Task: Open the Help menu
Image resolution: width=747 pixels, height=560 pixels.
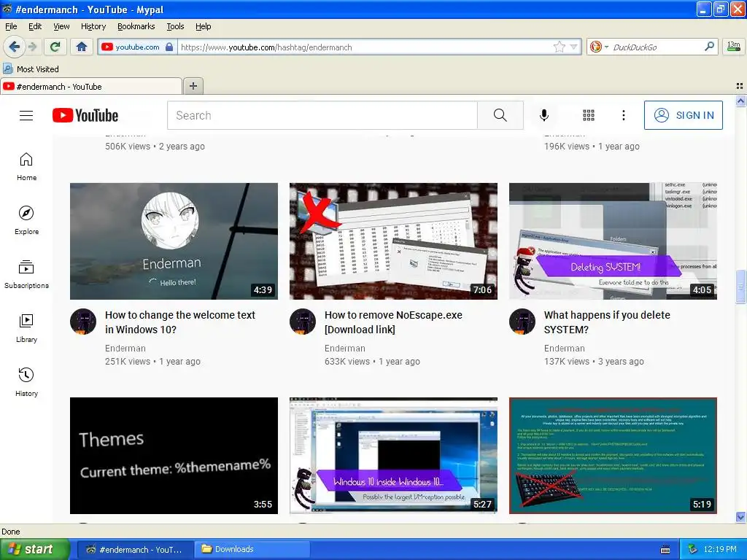Action: (x=204, y=26)
